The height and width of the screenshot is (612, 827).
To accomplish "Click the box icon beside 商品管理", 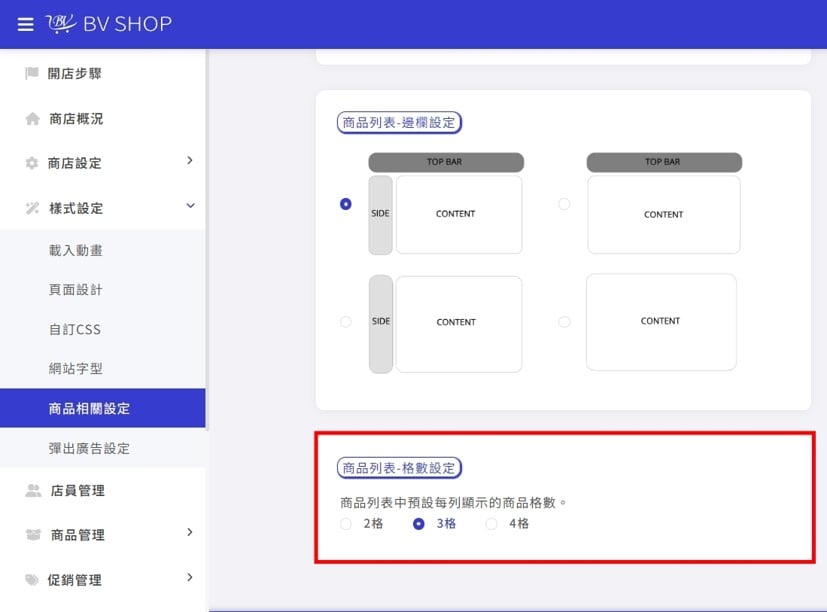I will tap(33, 534).
